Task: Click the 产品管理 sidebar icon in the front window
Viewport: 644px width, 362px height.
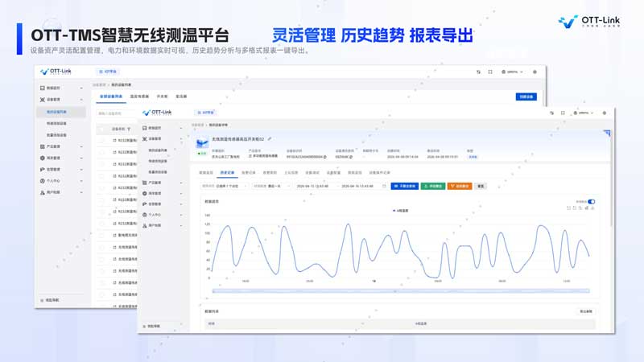Action: click(145, 183)
